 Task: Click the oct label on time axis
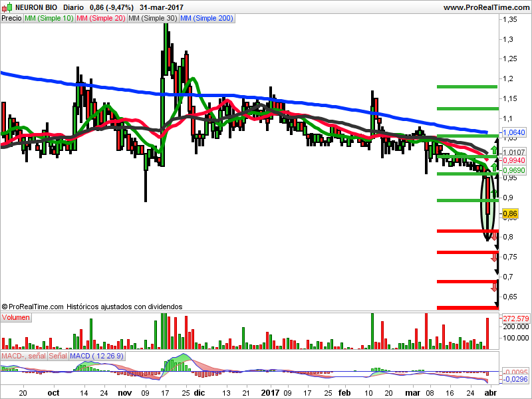coord(54,393)
